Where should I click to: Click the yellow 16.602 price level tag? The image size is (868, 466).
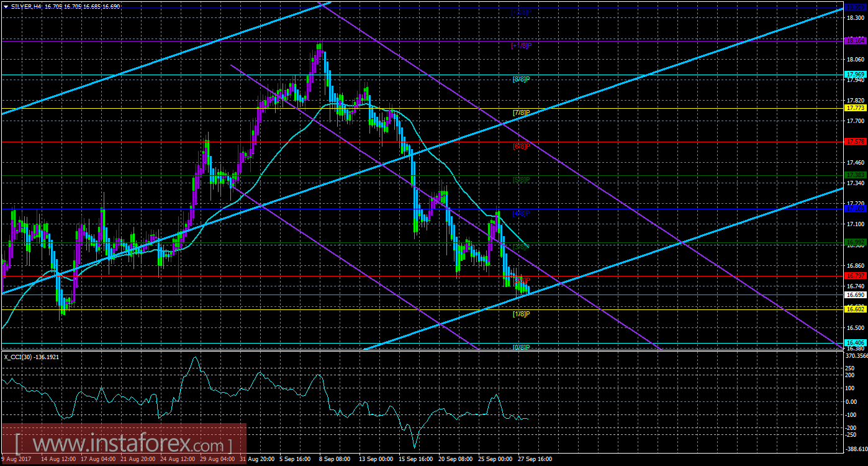click(854, 309)
